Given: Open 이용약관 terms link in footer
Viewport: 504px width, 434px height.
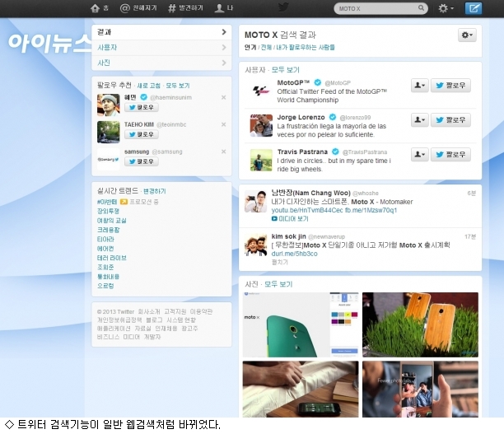Looking at the screenshot, I should [x=201, y=312].
